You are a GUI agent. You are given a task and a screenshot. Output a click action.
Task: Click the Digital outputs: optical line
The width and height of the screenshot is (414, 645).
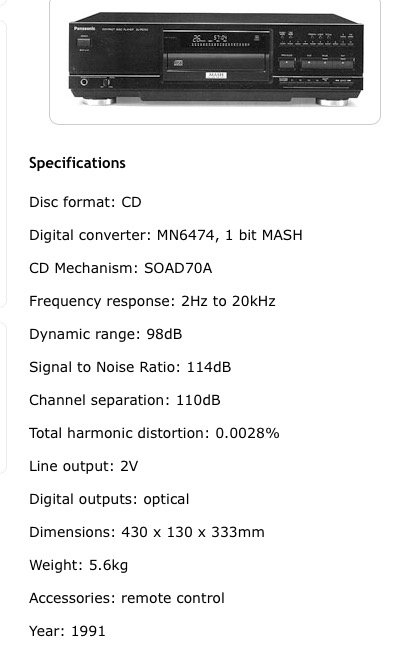pyautogui.click(x=109, y=499)
